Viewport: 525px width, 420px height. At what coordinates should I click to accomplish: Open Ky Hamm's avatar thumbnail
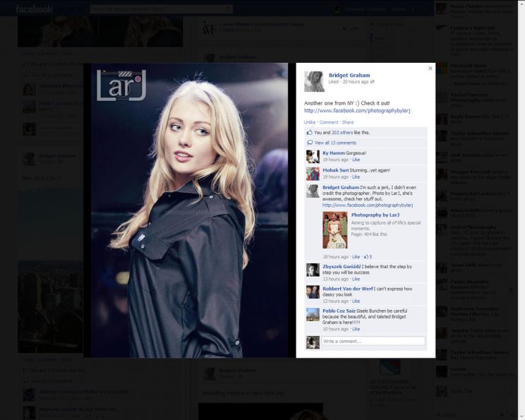point(313,157)
